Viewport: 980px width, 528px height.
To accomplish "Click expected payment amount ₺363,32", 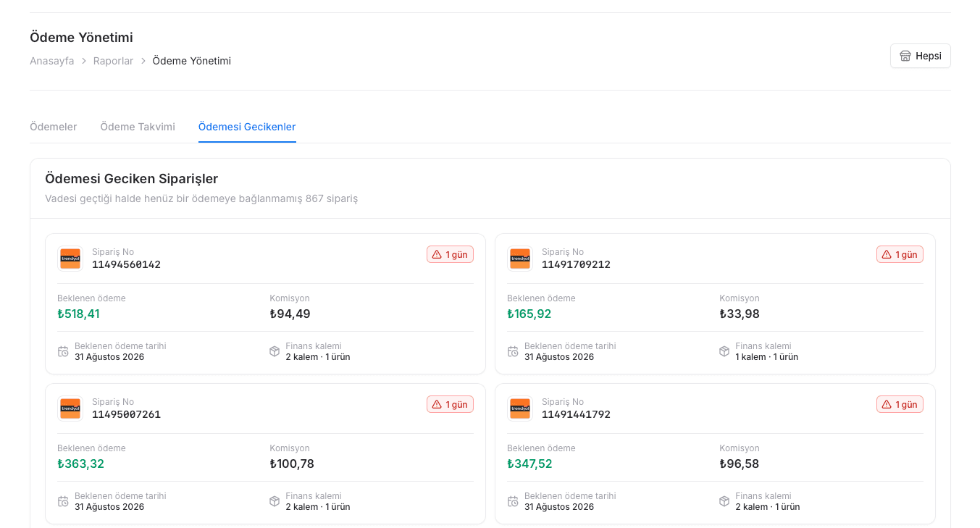I will point(80,464).
